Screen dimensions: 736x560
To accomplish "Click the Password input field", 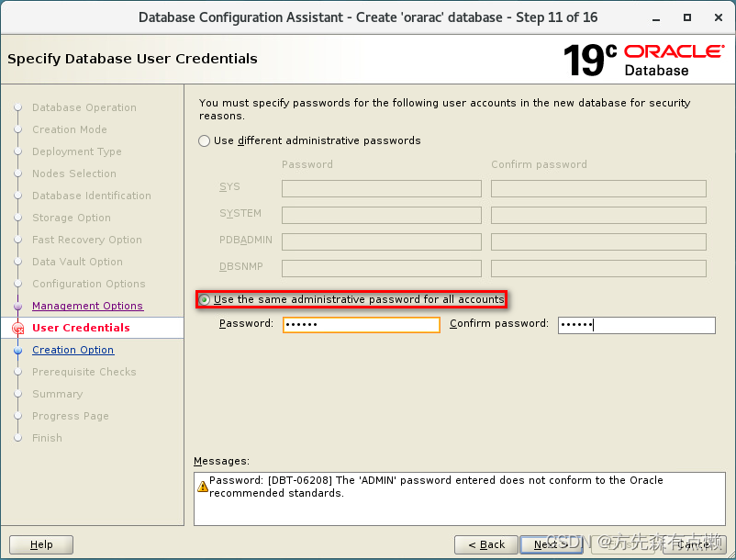I will [361, 325].
